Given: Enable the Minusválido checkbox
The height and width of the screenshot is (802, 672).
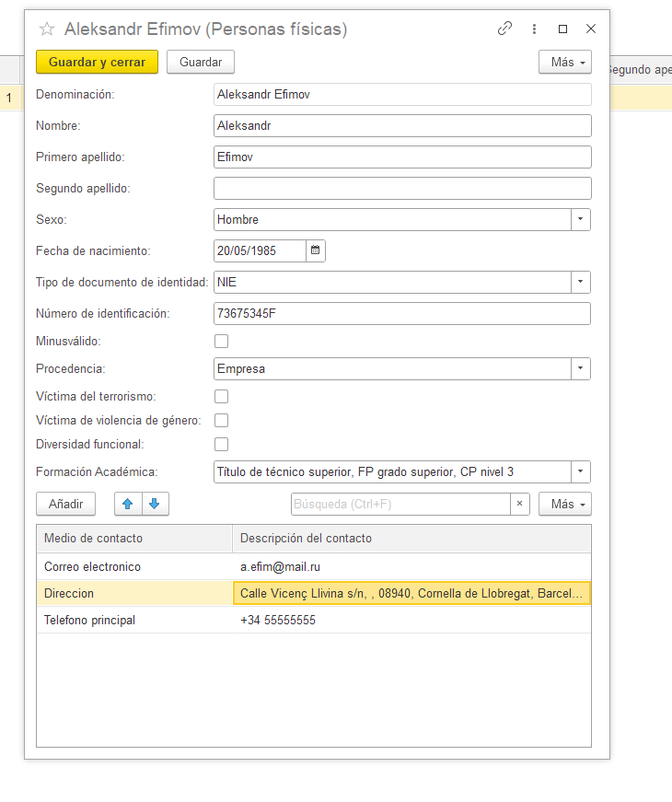Looking at the screenshot, I should pos(221,342).
